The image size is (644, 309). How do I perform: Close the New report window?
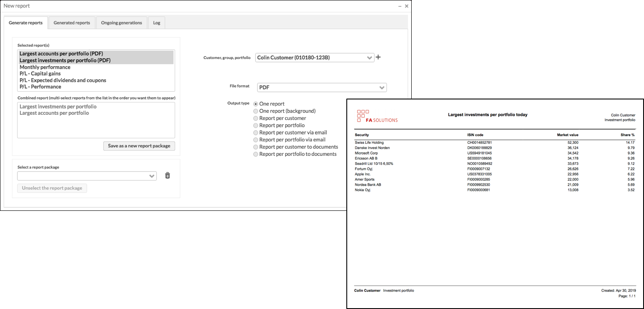tap(407, 6)
